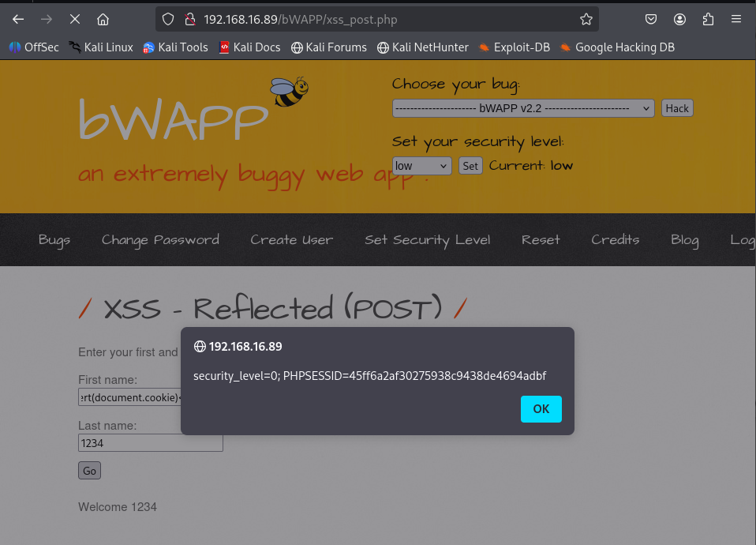
Task: Click the bee logo image
Action: coord(290,92)
